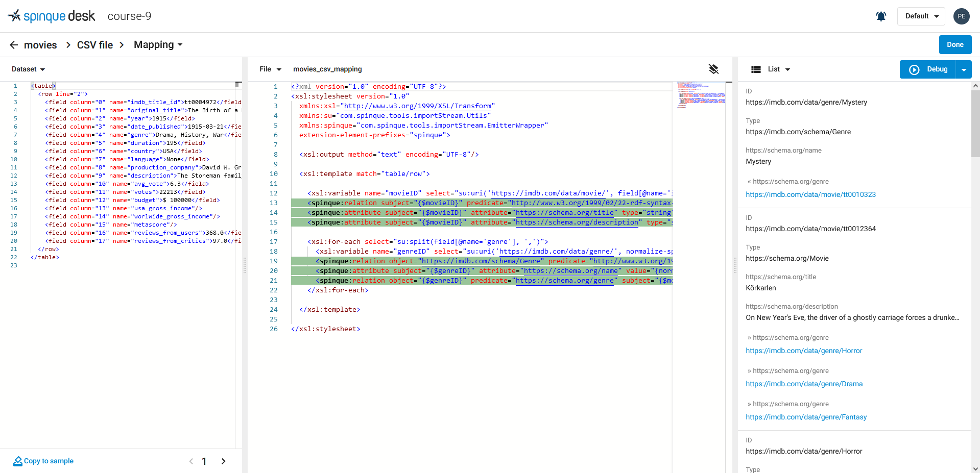Viewport: 980px width, 473px height.
Task: Click dataset row line="2" tag
Action: (x=62, y=94)
